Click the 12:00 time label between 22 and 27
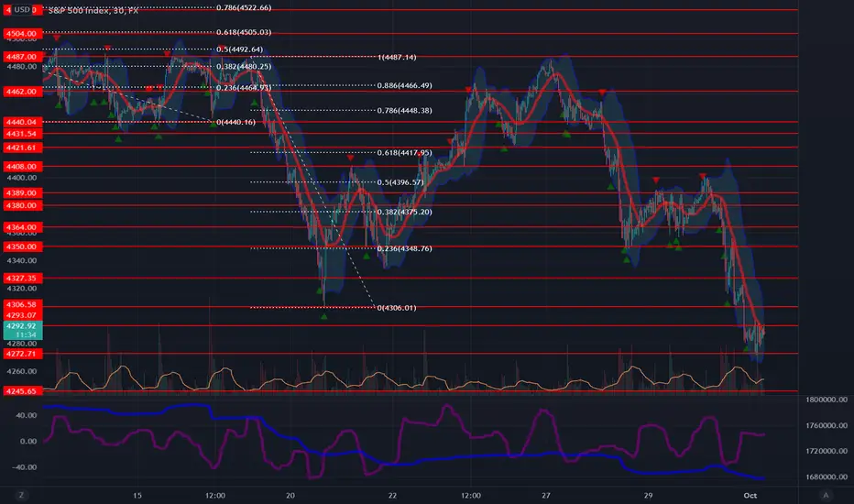Screen dimensions: 854x504 click(471, 495)
